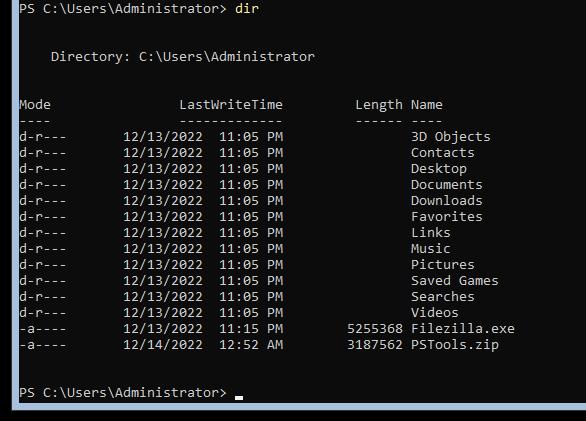Click the LastWriteTime column header
586x421 pixels.
[231, 105]
